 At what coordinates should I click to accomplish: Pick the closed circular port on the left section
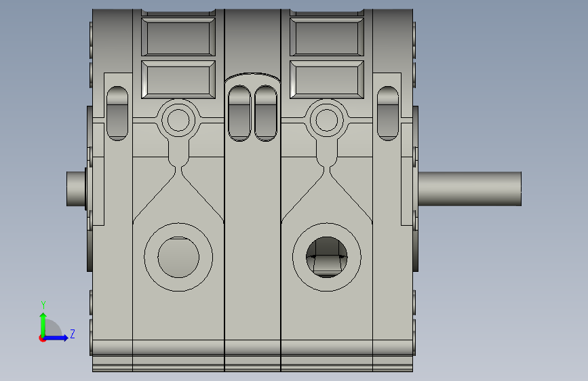[x=178, y=257]
